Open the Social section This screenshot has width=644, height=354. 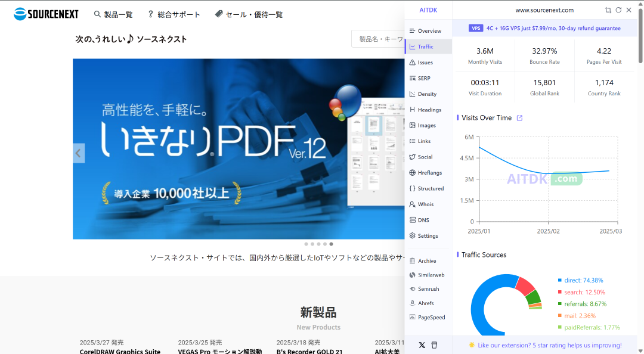[428, 157]
